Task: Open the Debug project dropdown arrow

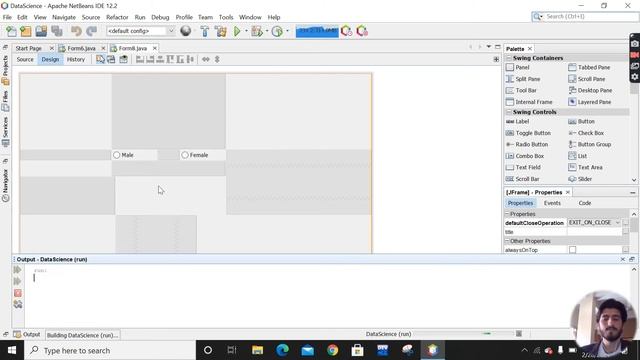Action: click(x=267, y=31)
